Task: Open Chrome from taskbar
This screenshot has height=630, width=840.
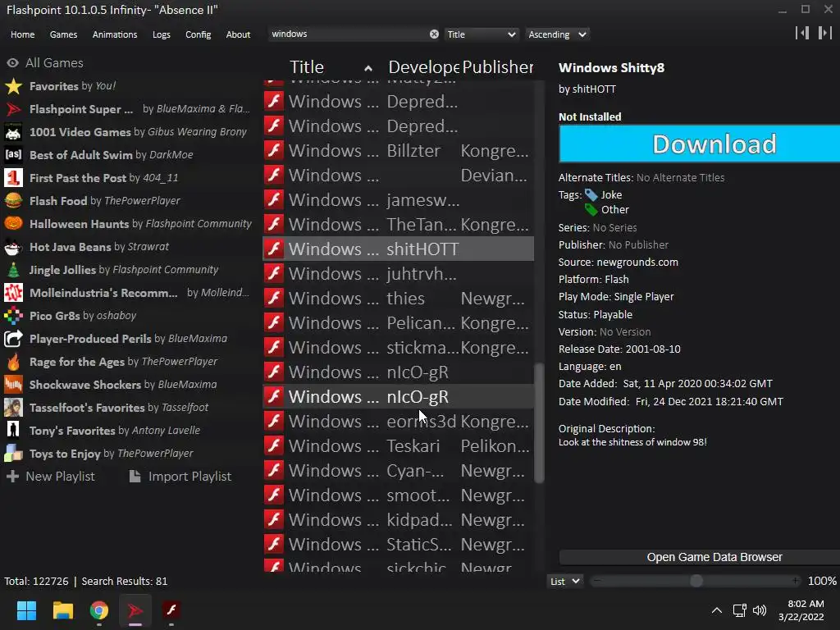Action: click(98, 610)
